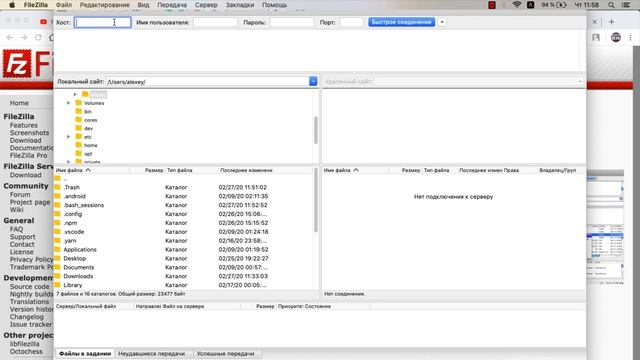Open Forum link in browser sidebar

click(20, 195)
